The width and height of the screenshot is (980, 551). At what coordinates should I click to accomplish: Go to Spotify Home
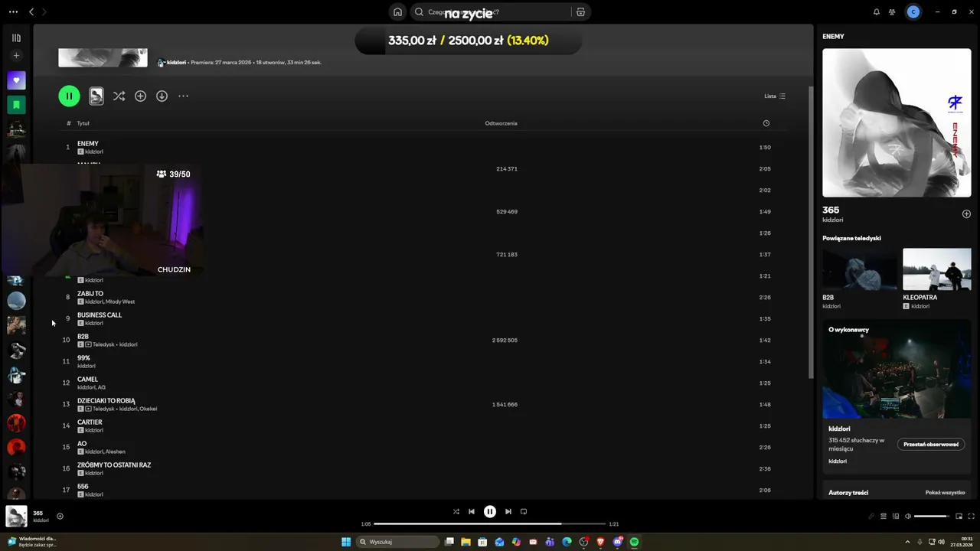(397, 12)
